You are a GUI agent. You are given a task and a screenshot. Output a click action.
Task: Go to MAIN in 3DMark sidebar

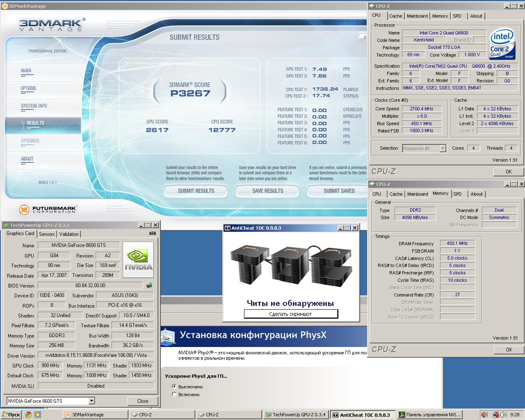pos(26,71)
